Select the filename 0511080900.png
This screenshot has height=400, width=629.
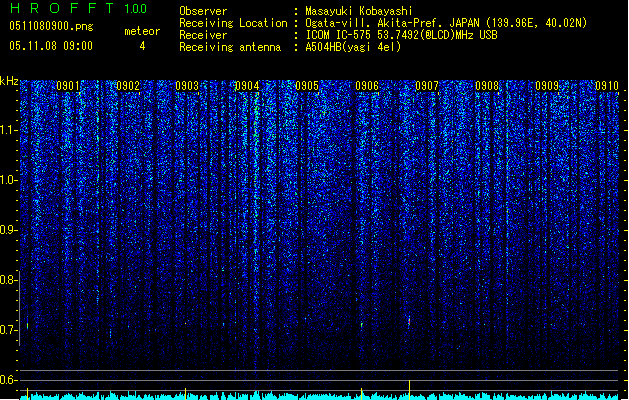[51, 26]
